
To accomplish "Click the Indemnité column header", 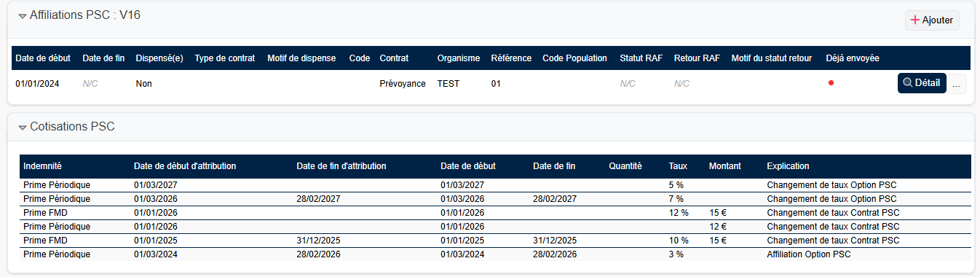I will (x=42, y=166).
